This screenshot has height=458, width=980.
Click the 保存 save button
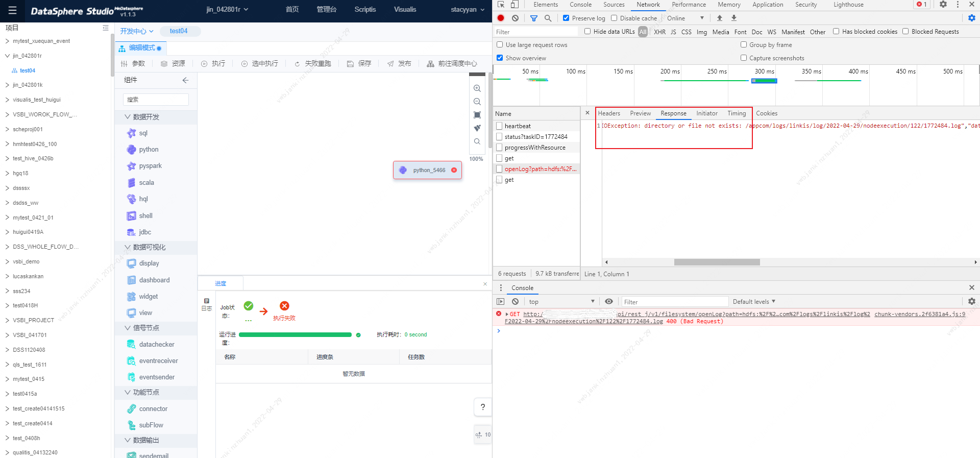[x=359, y=64]
